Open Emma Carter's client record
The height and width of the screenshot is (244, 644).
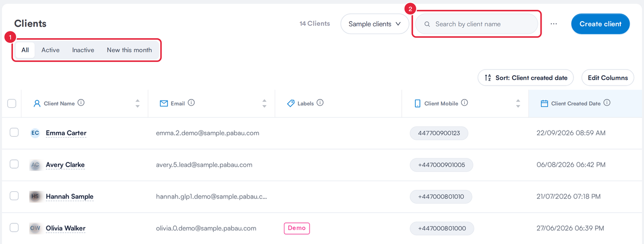pos(66,133)
